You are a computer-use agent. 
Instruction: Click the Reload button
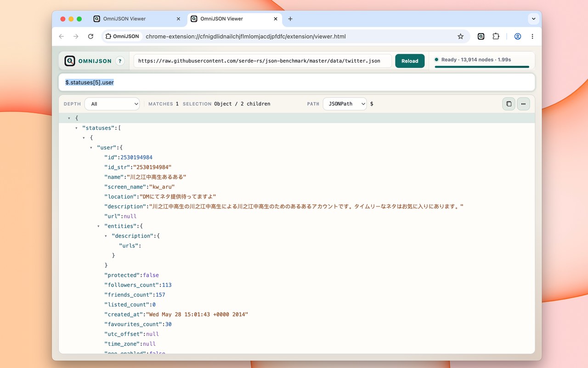coord(410,61)
